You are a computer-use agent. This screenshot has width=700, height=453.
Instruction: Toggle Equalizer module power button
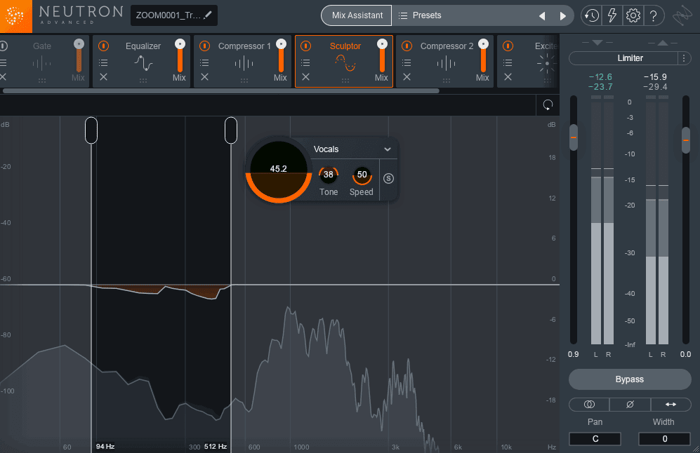click(x=104, y=46)
